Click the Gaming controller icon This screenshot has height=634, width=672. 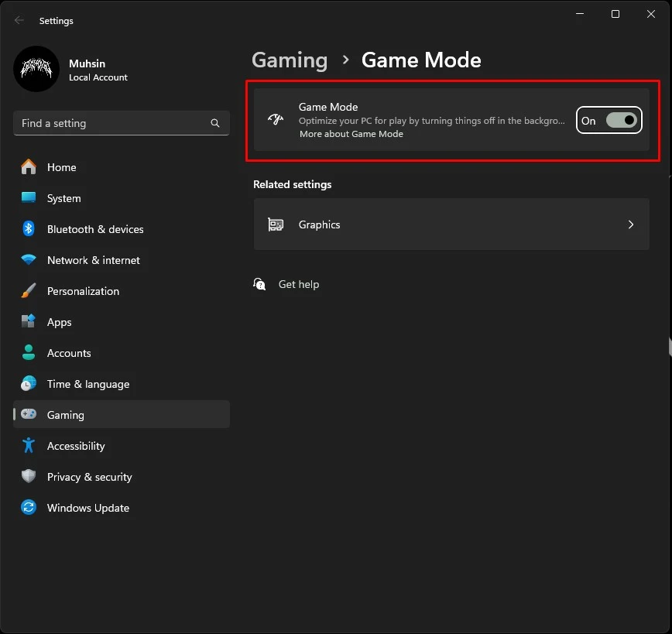coord(29,414)
